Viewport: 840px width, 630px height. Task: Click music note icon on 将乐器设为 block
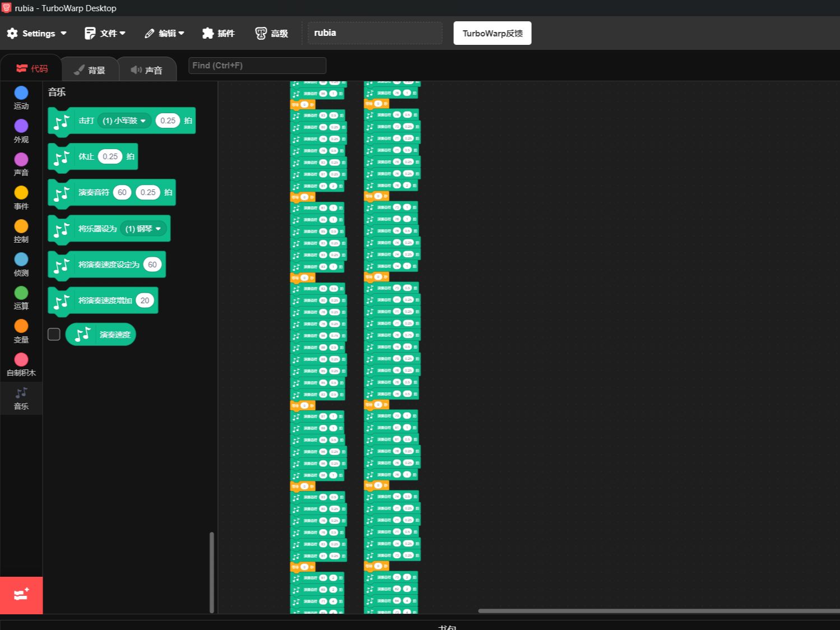(x=62, y=229)
